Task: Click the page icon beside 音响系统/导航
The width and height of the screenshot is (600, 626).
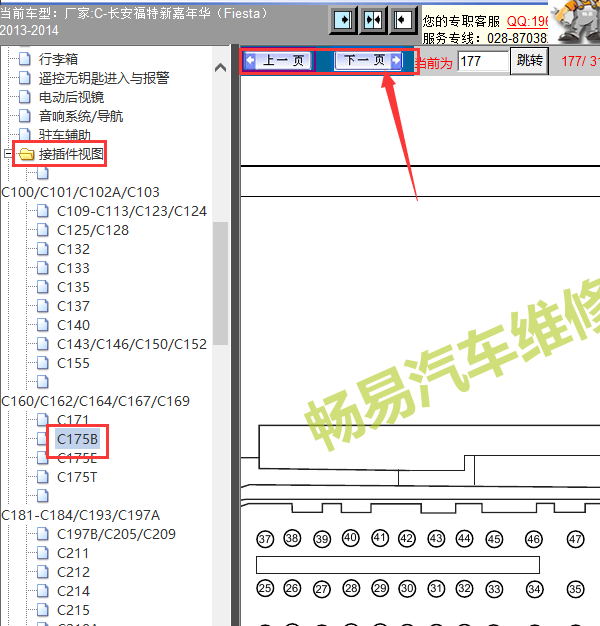Action: pyautogui.click(x=25, y=116)
